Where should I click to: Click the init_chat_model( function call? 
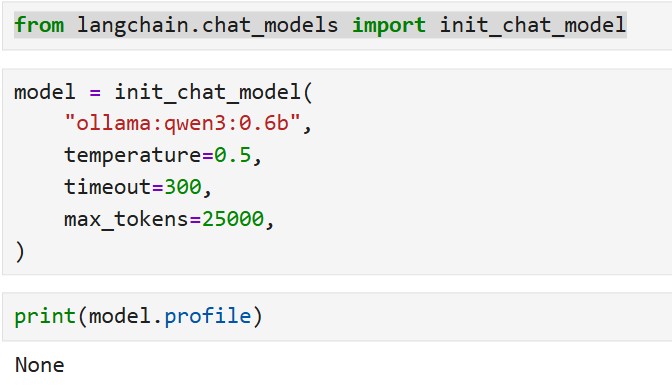(213, 93)
